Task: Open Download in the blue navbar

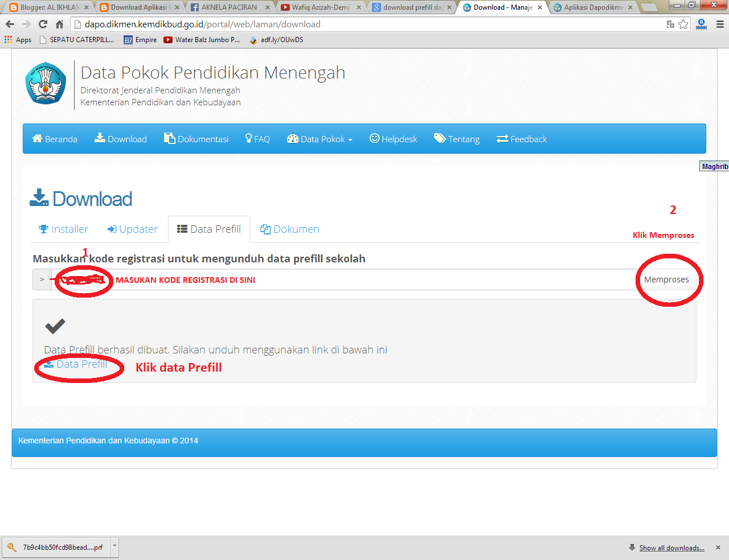Action: (x=121, y=139)
